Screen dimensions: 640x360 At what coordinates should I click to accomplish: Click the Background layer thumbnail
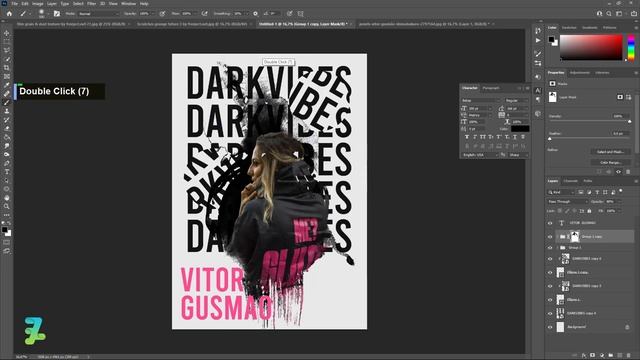point(560,327)
